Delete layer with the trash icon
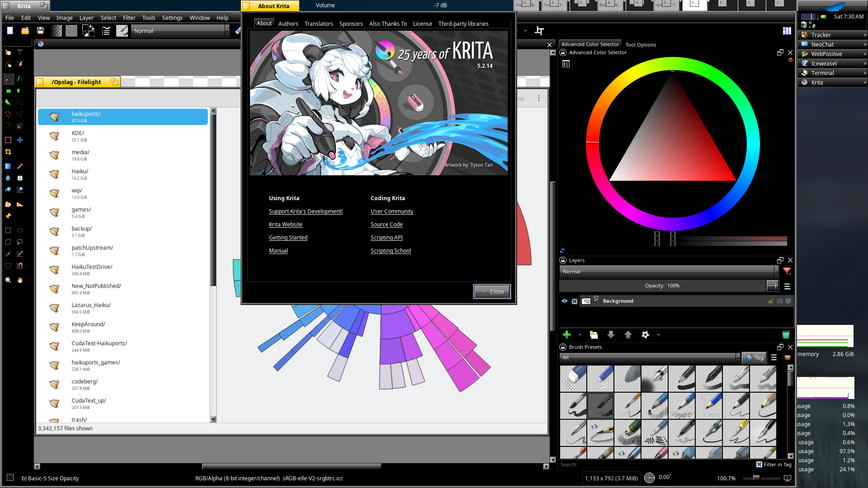868x488 pixels. tap(786, 335)
